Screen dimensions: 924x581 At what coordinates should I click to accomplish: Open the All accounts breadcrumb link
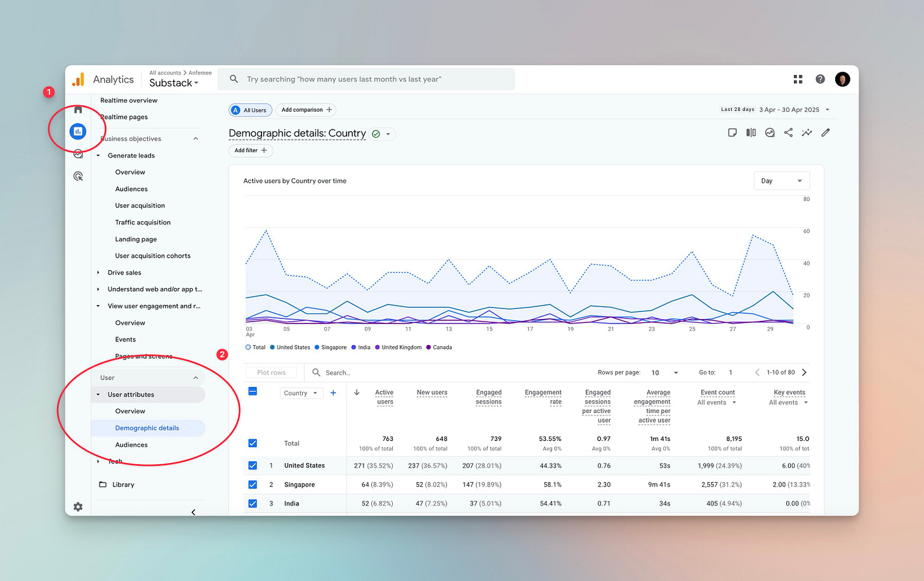[165, 73]
